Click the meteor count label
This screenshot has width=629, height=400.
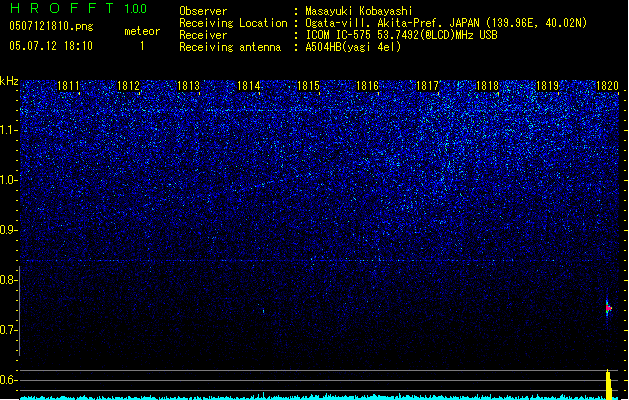point(142,31)
